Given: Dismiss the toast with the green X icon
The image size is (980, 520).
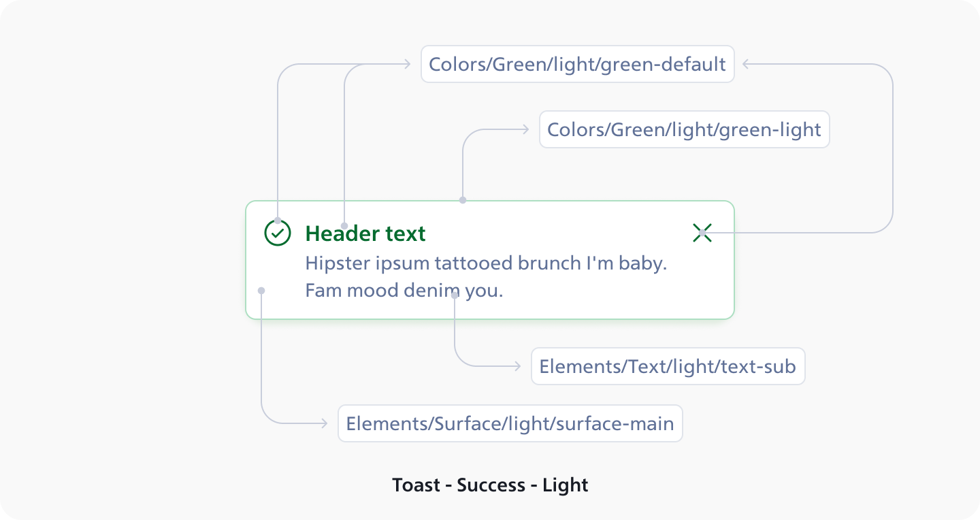Looking at the screenshot, I should [x=702, y=233].
